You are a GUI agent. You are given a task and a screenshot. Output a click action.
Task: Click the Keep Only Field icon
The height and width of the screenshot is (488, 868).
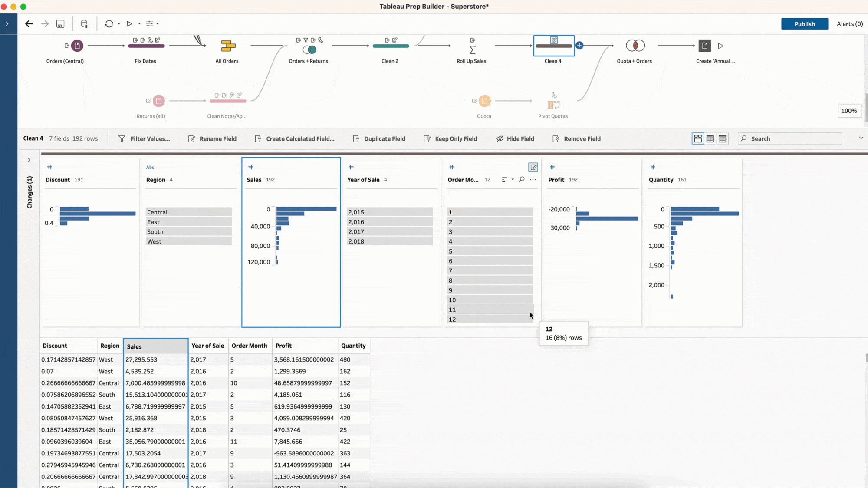click(427, 138)
